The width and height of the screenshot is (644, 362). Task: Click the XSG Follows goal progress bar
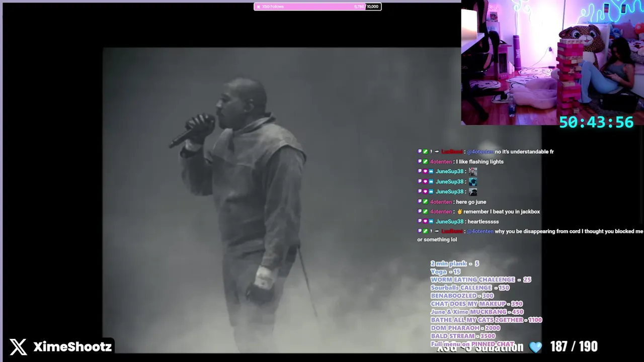[317, 7]
